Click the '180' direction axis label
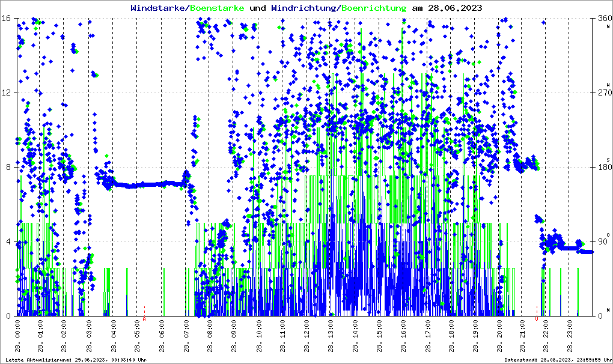This screenshot has height=364, width=613. click(x=605, y=167)
